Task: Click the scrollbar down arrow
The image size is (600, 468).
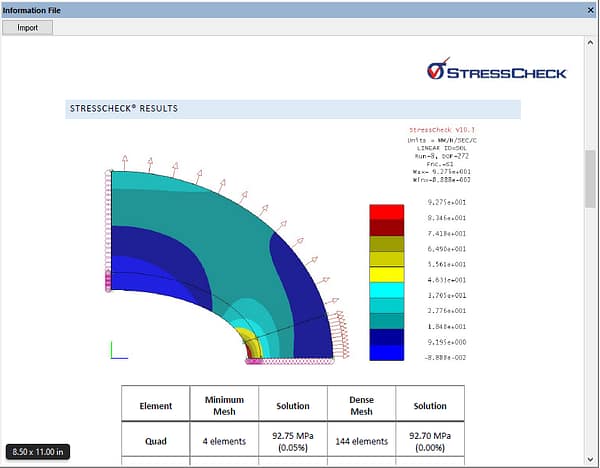Action: (589, 460)
